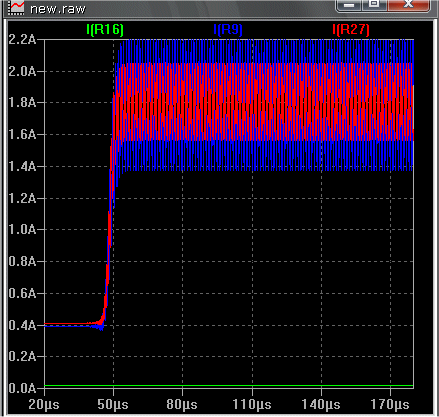Click the waveform icon in title bar

point(16,7)
